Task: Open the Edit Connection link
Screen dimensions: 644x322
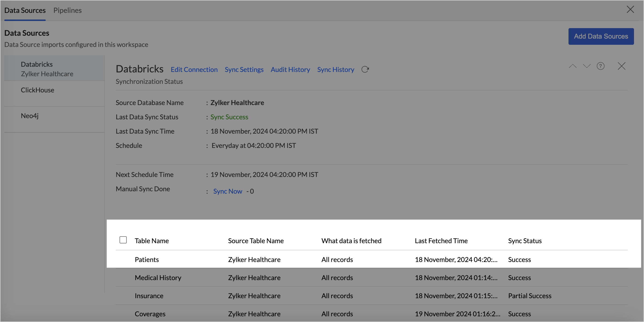Action: point(194,70)
